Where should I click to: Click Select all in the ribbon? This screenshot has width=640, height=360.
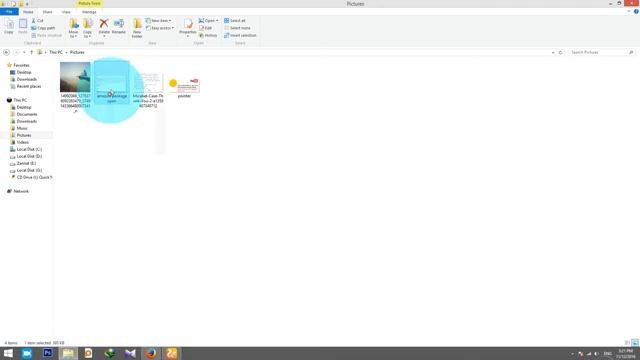pos(235,20)
